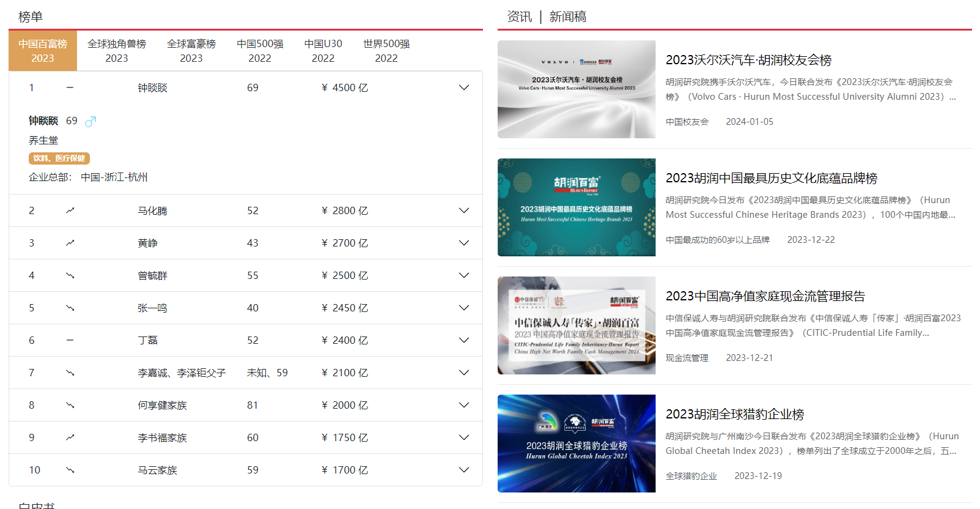Image resolution: width=980 pixels, height=509 pixels.
Task: Click the rising trend arrow for 李书福家族
Action: (x=70, y=437)
